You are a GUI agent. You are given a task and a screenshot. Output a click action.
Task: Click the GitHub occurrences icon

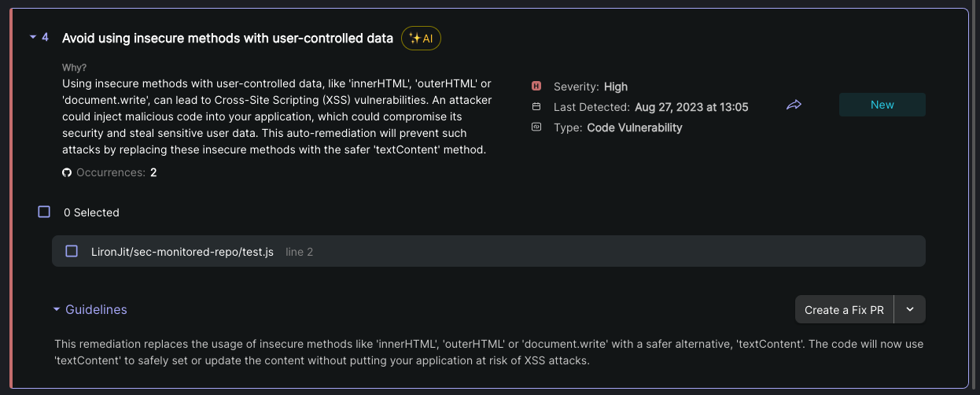coord(67,172)
